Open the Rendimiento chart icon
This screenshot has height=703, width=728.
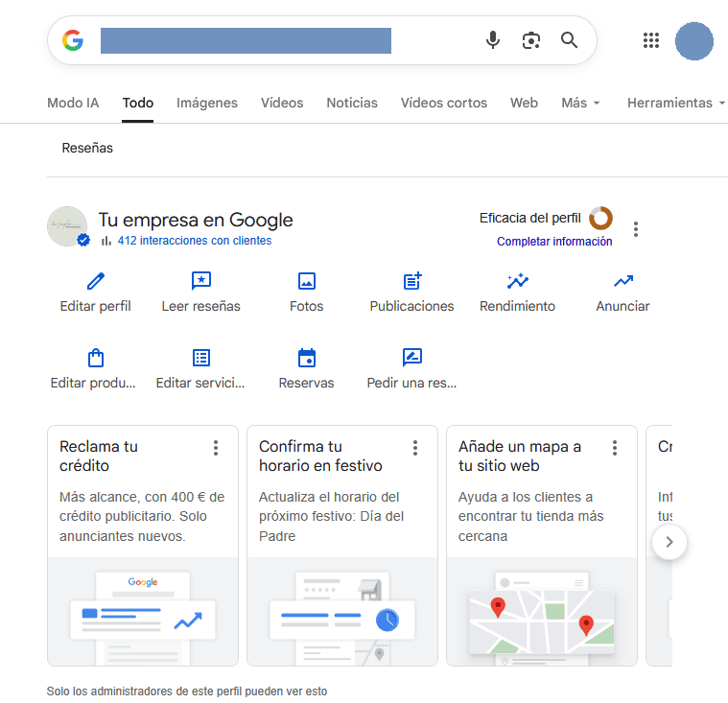pos(518,281)
